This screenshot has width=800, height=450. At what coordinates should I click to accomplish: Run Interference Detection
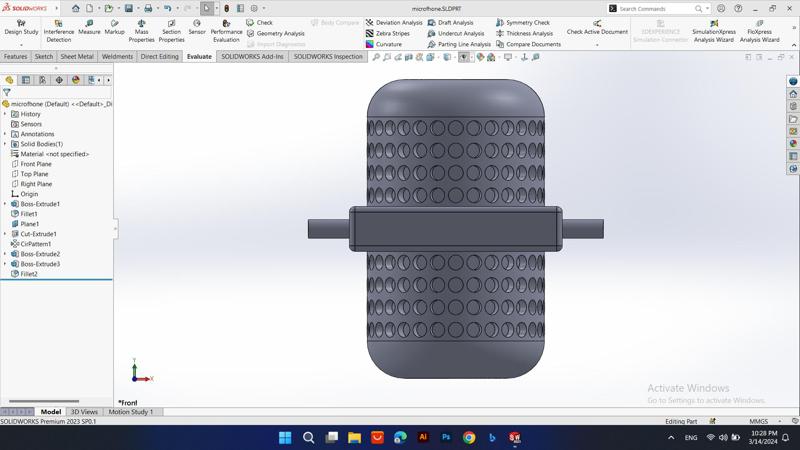(59, 31)
